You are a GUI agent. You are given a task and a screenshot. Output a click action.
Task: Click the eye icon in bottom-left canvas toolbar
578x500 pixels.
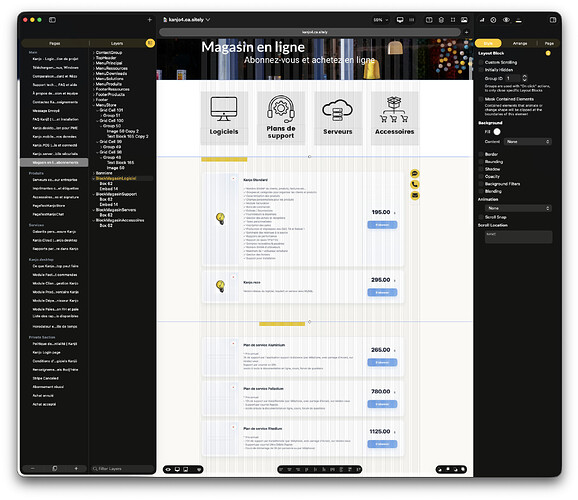(x=168, y=469)
